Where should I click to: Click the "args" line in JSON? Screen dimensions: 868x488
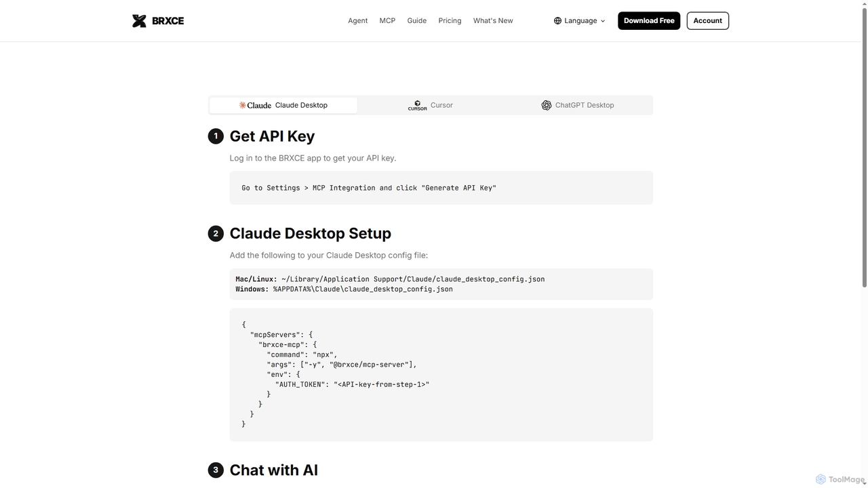pyautogui.click(x=342, y=365)
